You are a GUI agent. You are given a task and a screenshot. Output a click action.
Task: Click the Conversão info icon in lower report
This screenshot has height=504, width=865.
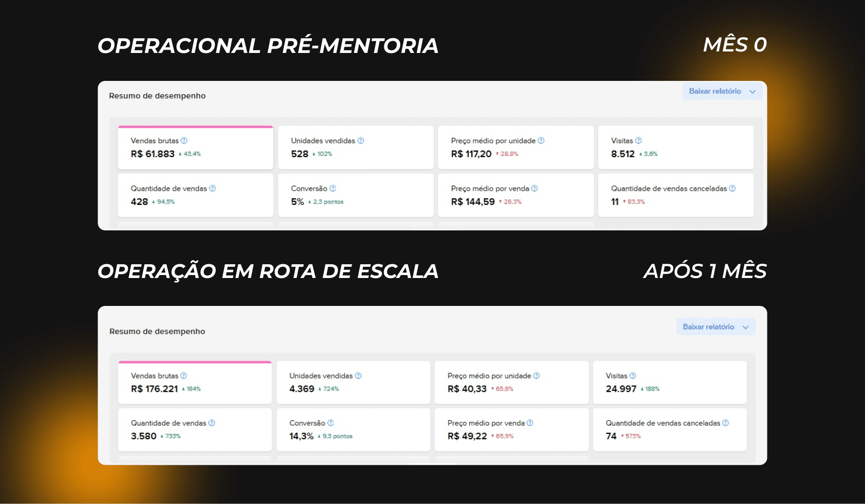pyautogui.click(x=331, y=423)
